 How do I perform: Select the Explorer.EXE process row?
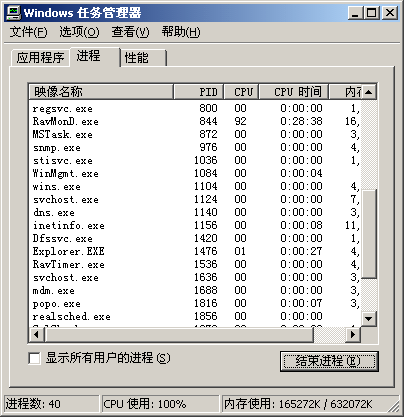(x=195, y=251)
